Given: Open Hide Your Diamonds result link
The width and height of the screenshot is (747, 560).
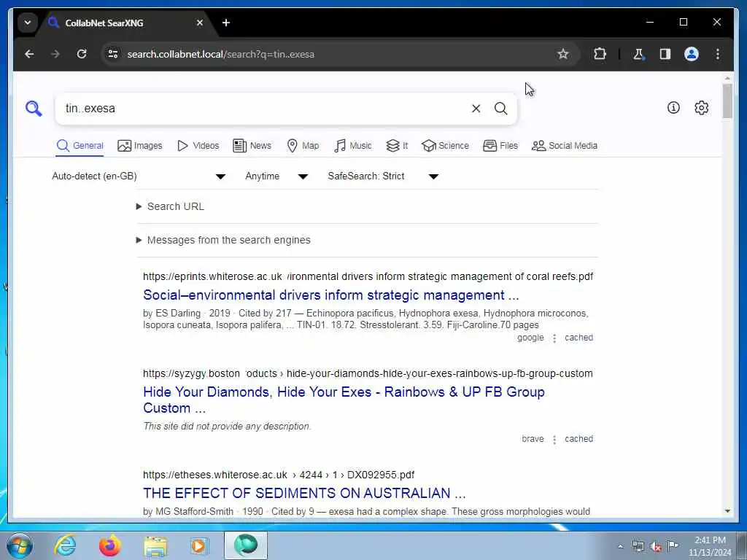Looking at the screenshot, I should pos(344,400).
